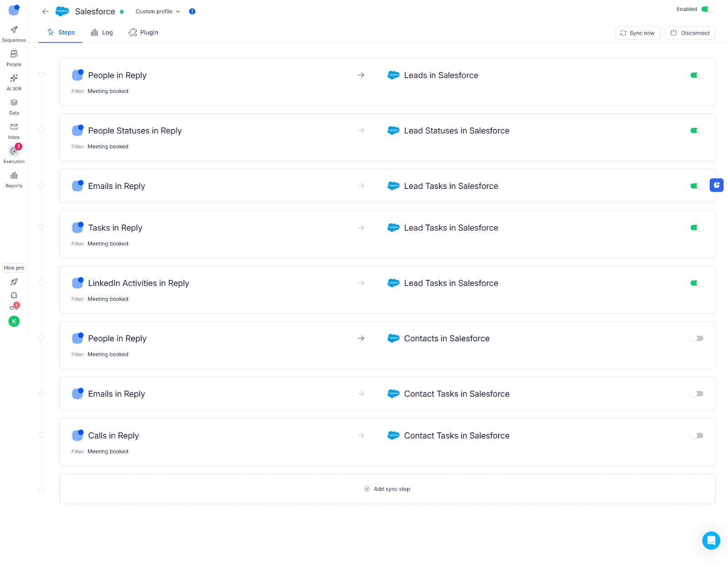728x580 pixels.
Task: Turn off the Enabled integration switch
Action: 707,9
